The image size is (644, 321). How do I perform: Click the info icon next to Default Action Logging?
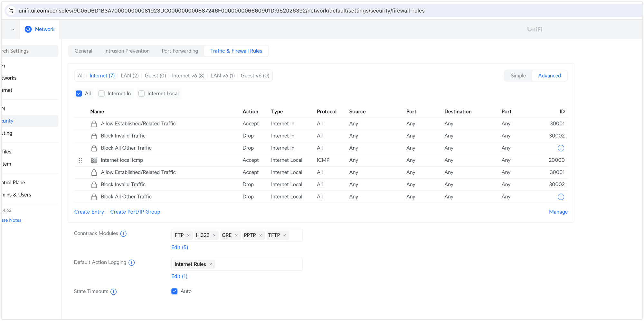(x=132, y=263)
